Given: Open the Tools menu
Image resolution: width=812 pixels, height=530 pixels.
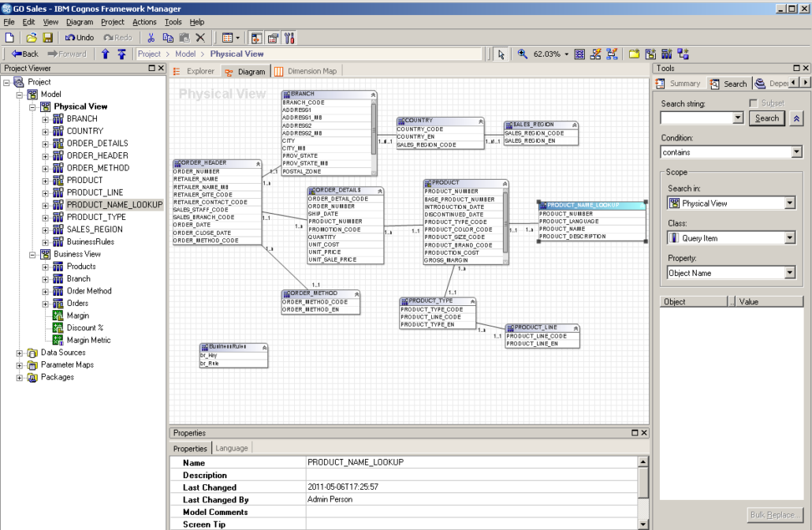Looking at the screenshot, I should (173, 22).
